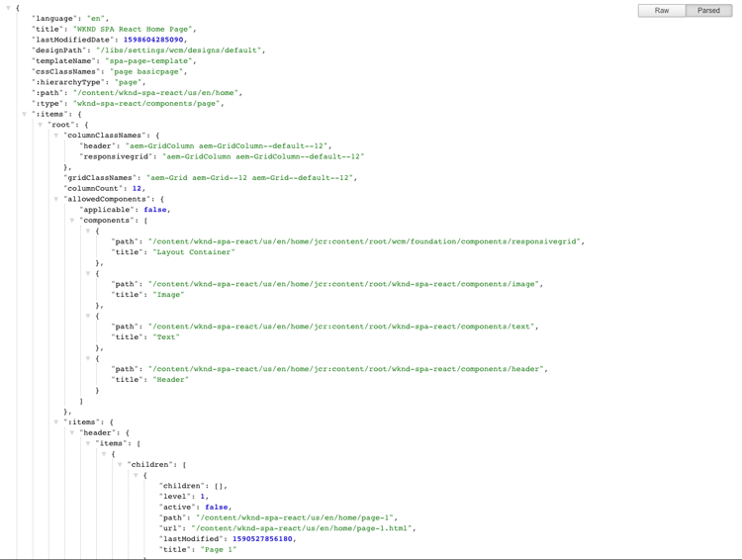Select the columnCount value 12
This screenshot has width=742, height=560.
(137, 188)
